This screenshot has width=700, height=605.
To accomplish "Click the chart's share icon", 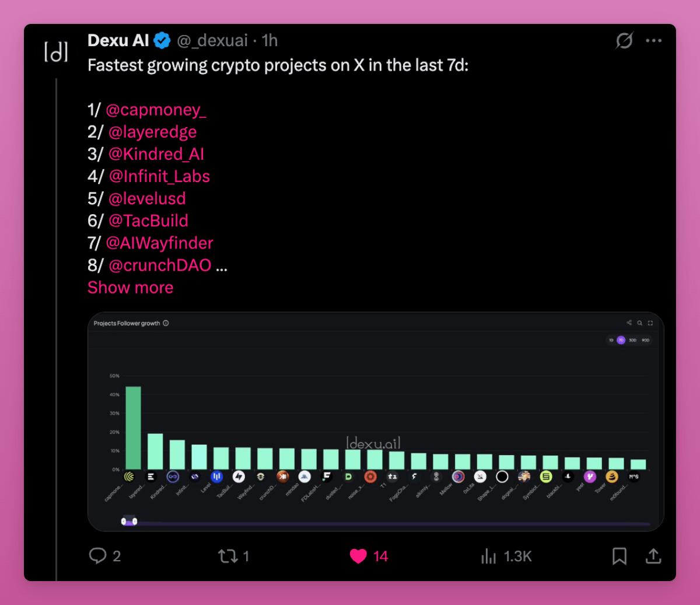I will (629, 323).
